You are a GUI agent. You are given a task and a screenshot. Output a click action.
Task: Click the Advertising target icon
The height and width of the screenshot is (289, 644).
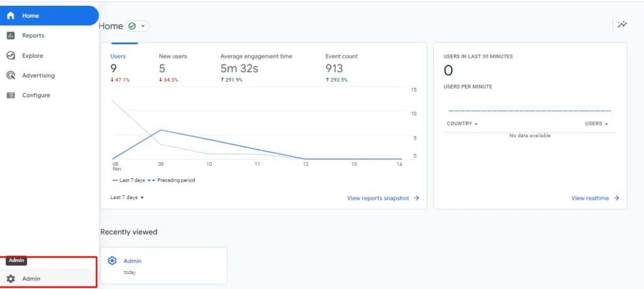(x=11, y=75)
